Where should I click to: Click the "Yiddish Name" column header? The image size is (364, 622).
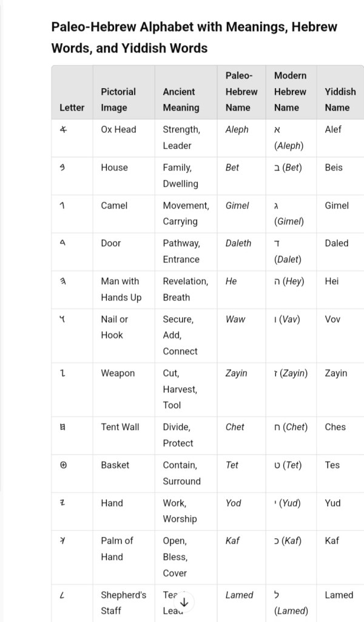click(340, 100)
